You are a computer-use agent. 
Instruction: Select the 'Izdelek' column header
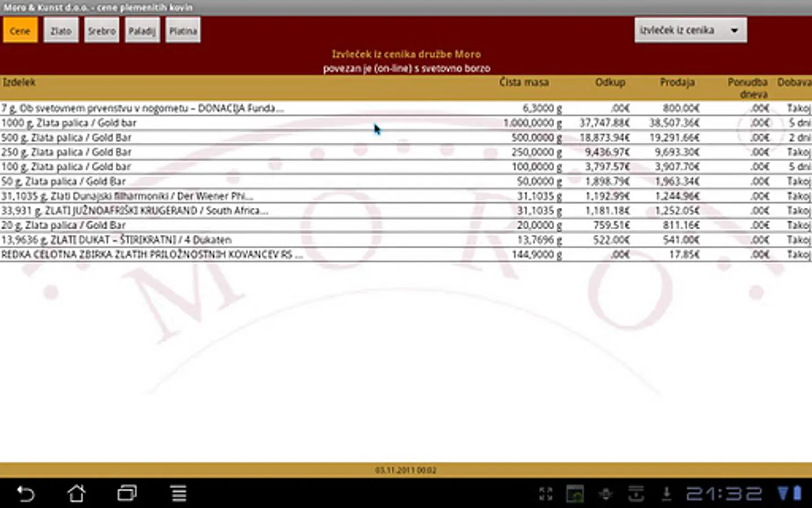click(19, 82)
